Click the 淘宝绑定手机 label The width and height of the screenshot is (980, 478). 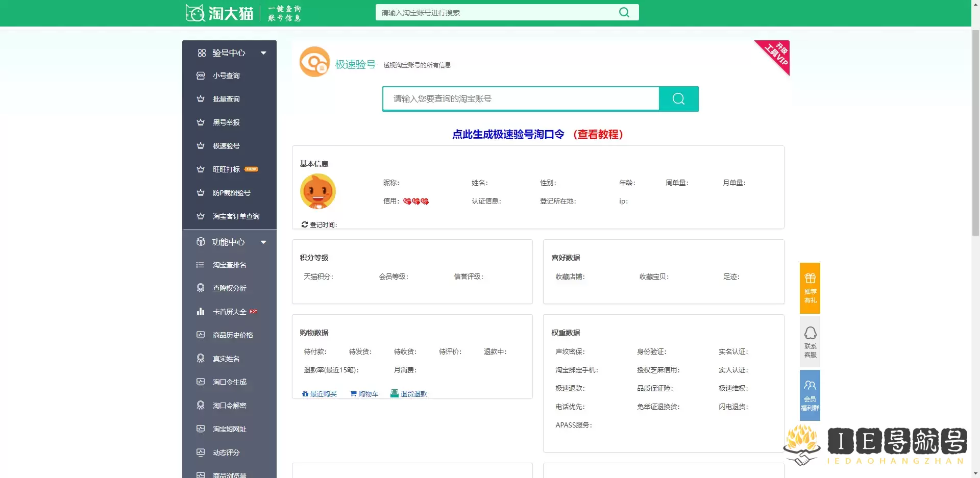(577, 370)
